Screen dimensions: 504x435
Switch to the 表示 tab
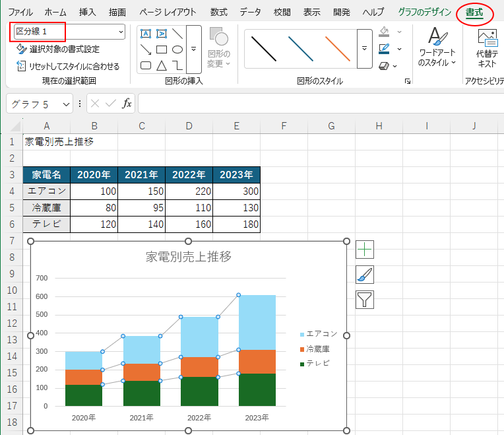click(312, 13)
